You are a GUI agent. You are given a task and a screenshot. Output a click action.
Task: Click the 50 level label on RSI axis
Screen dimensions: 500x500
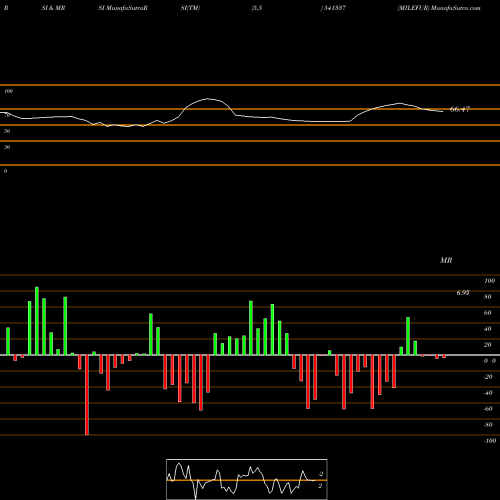pyautogui.click(x=7, y=131)
